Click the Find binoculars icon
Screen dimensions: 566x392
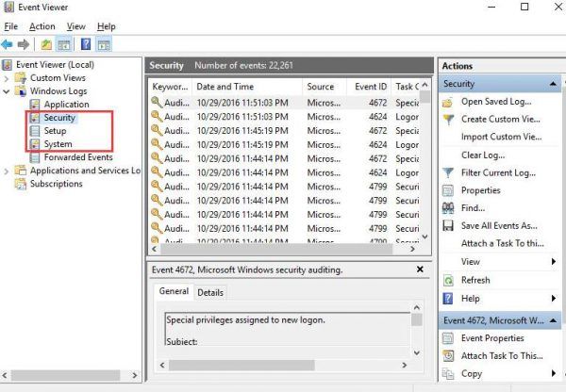[449, 208]
